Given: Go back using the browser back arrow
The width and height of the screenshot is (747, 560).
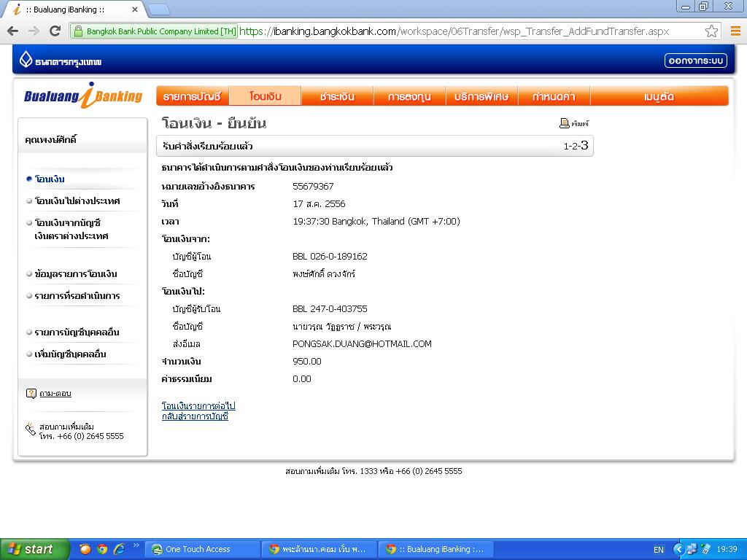Looking at the screenshot, I should [12, 31].
